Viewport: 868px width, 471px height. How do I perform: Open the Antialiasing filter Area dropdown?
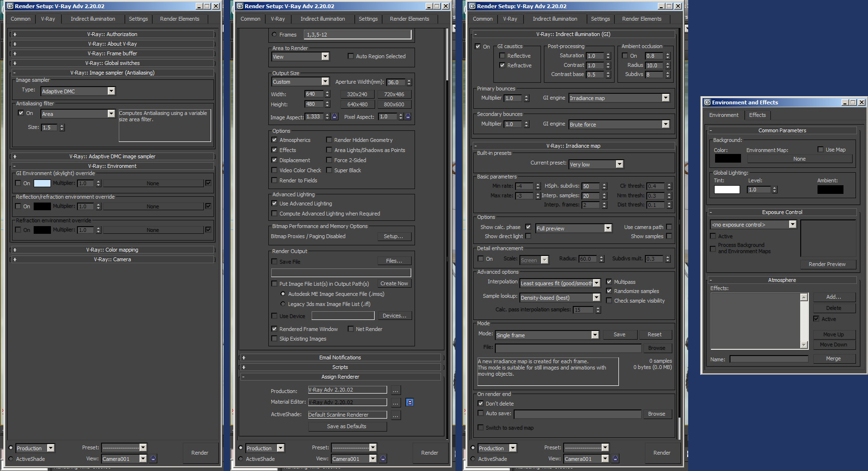pos(78,114)
